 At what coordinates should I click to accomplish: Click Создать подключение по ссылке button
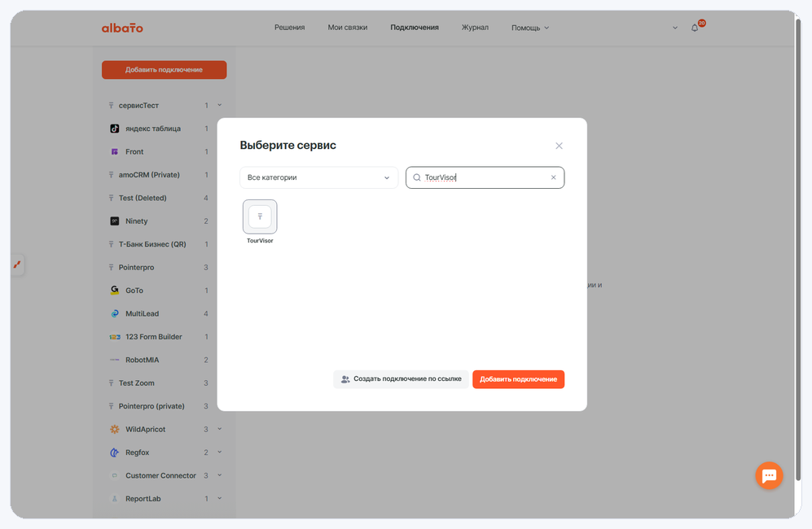pyautogui.click(x=401, y=379)
